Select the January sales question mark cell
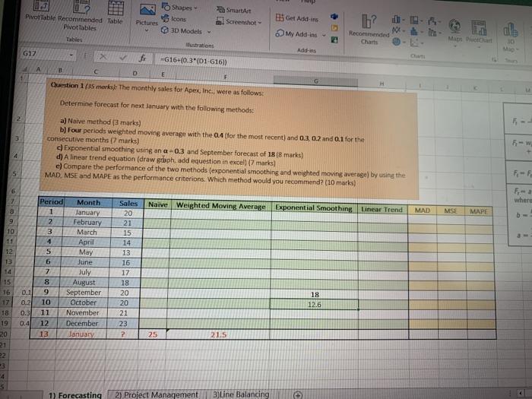This screenshot has height=399, width=532. [x=123, y=334]
